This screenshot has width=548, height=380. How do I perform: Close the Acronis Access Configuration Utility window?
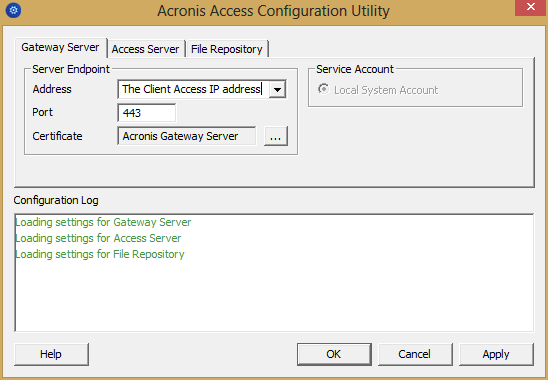(x=531, y=7)
